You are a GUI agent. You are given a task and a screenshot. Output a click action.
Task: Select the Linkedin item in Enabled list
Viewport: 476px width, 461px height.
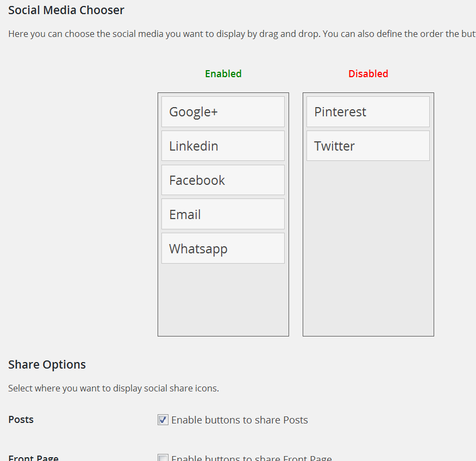(223, 146)
